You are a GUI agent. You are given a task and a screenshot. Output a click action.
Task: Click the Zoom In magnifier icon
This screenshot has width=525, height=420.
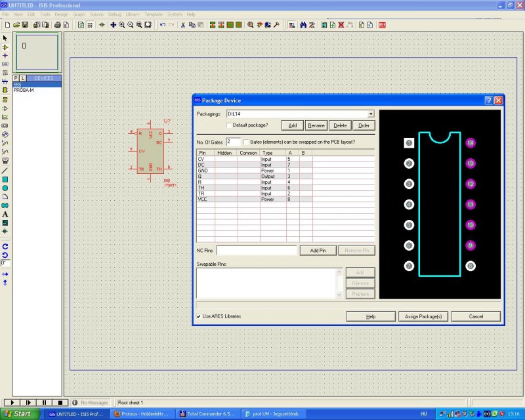pos(122,25)
